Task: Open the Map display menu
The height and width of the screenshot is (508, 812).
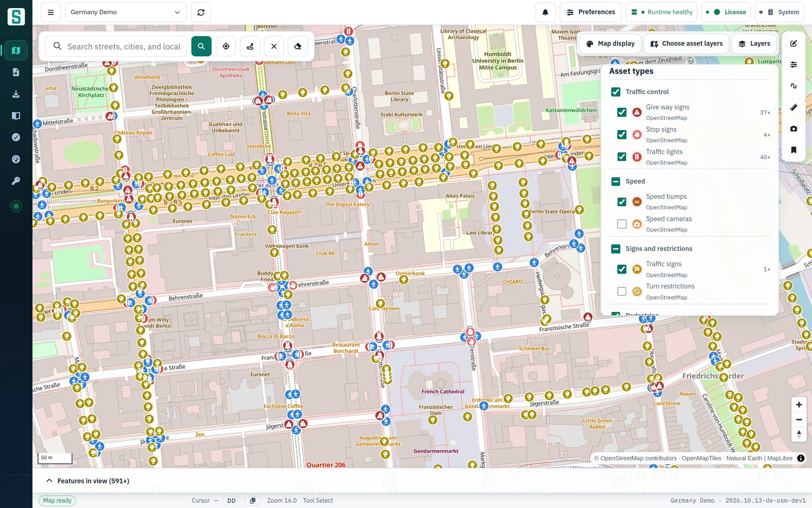Action: click(x=611, y=44)
